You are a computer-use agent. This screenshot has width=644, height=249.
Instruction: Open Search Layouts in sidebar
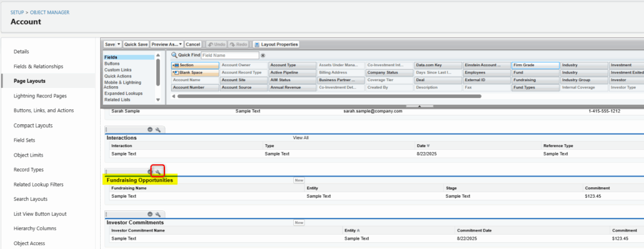tap(31, 199)
